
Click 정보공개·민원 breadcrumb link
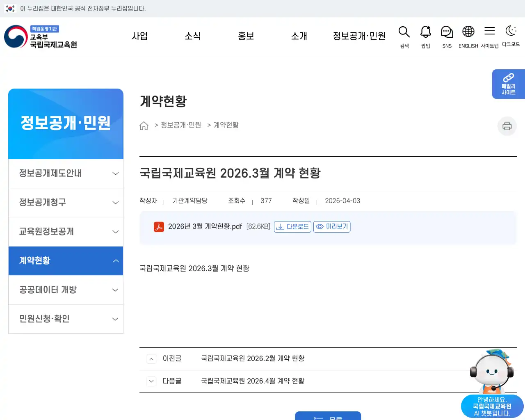pos(181,125)
